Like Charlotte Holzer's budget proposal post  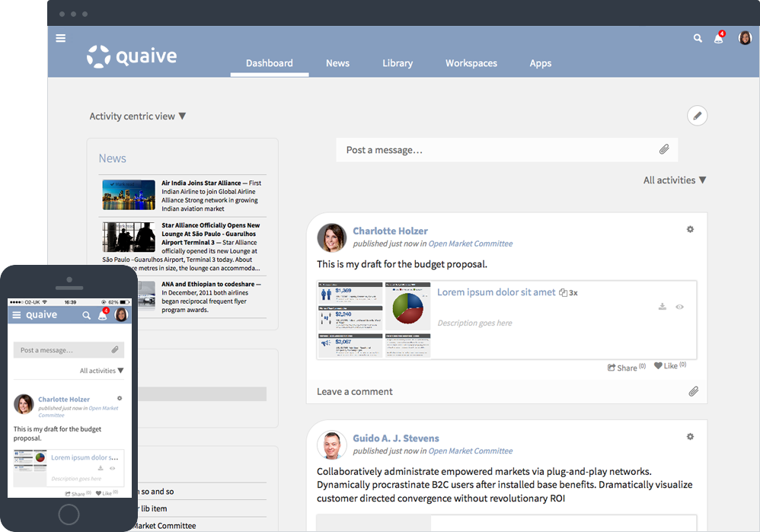[x=665, y=366]
